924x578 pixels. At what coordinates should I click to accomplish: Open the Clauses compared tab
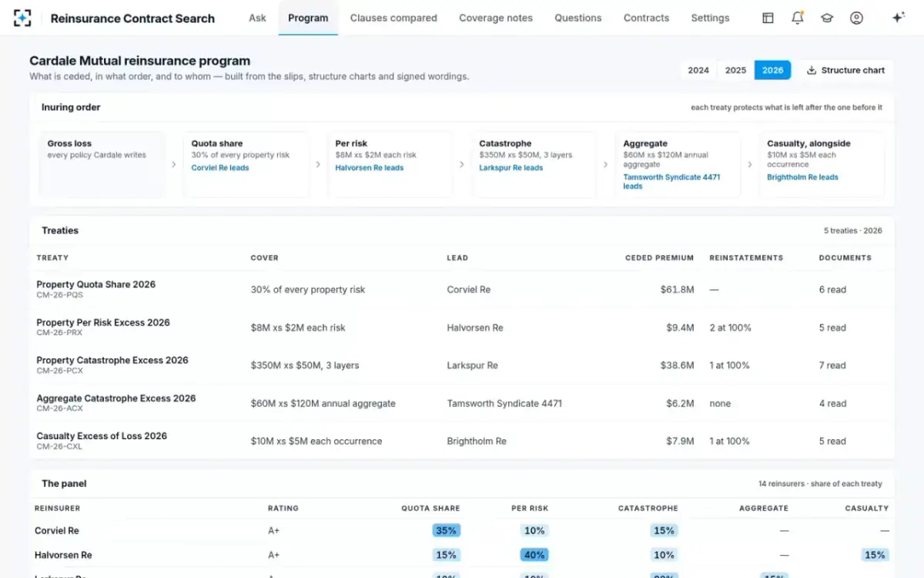[x=393, y=18]
